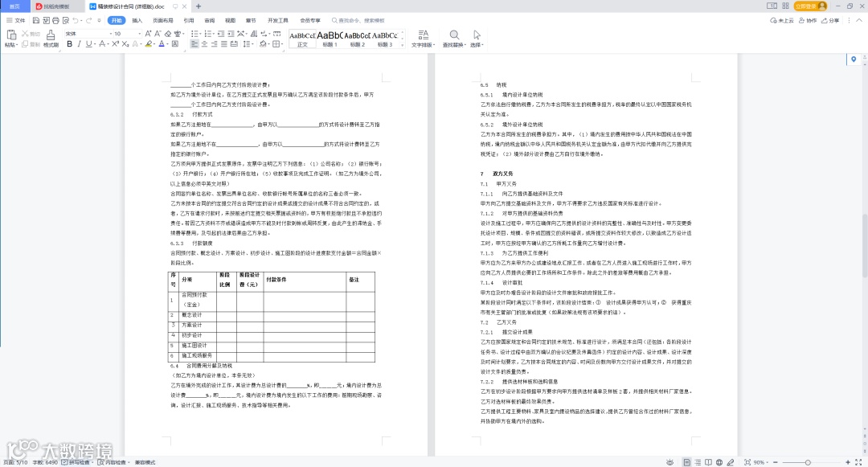
Task: Apply the 标题 3 heading style
Action: coord(385,39)
